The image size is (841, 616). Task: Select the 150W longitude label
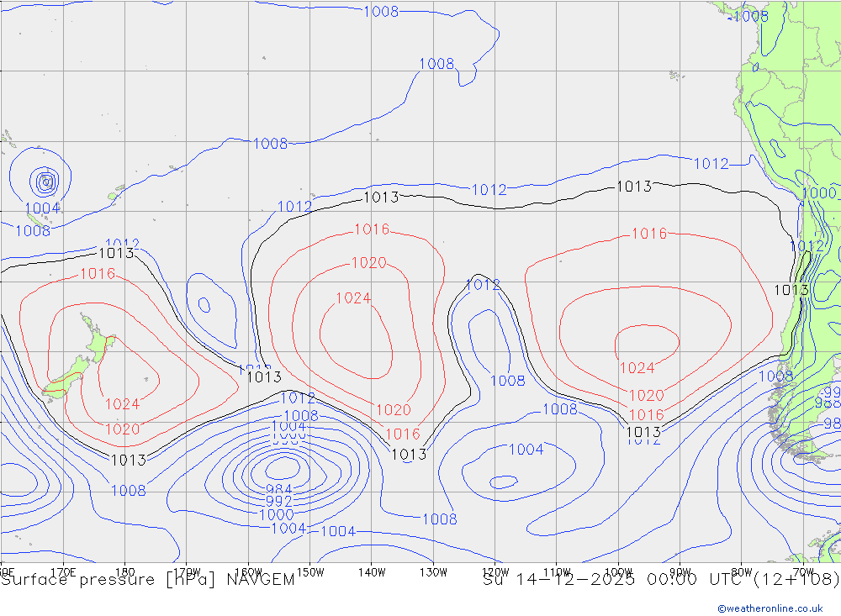click(x=310, y=572)
